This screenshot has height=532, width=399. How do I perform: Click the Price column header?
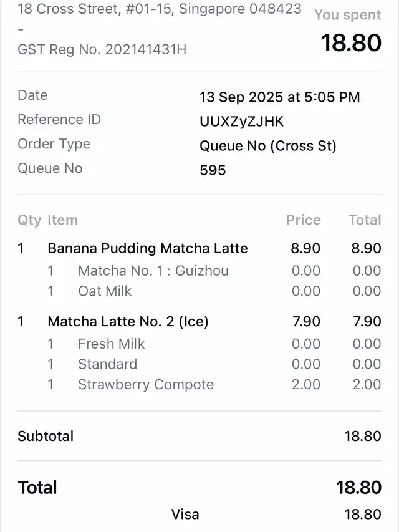click(303, 220)
